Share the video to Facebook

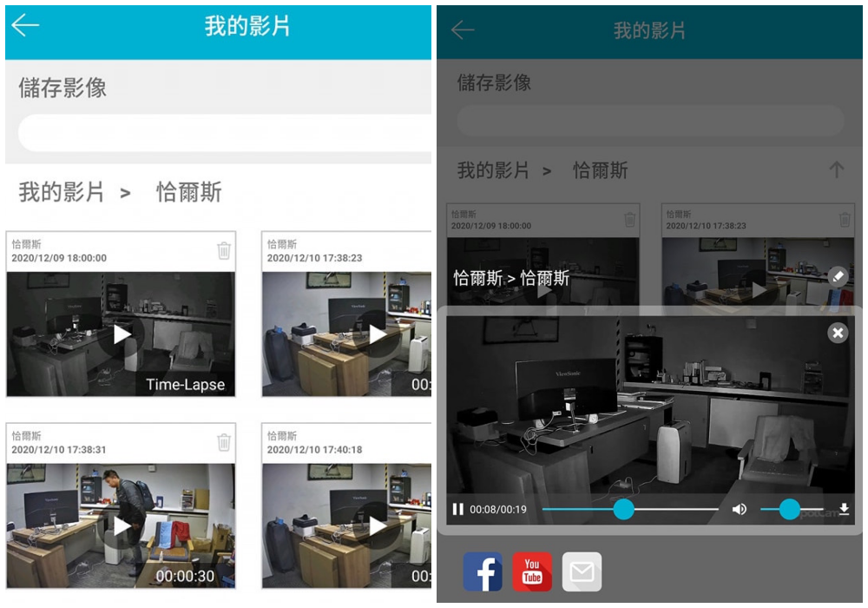[483, 572]
